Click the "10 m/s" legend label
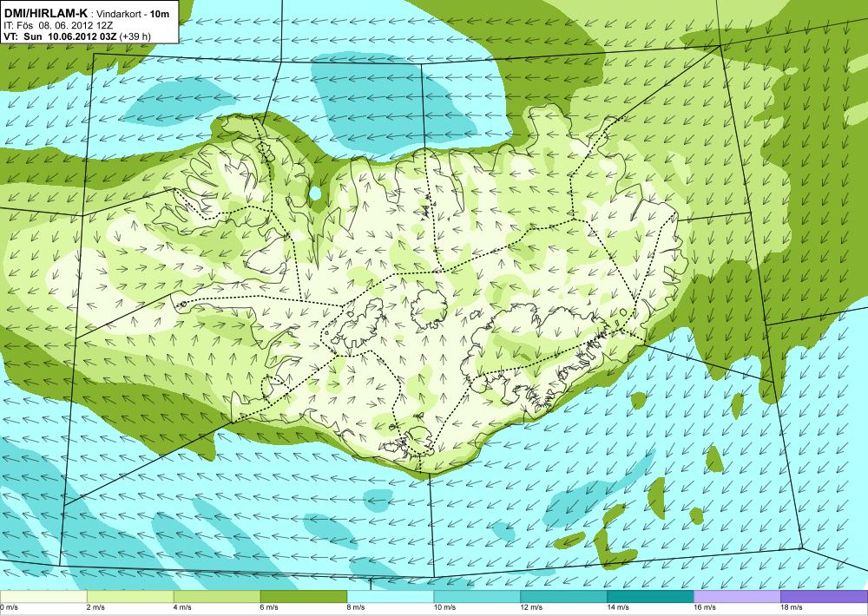This screenshot has width=868, height=616. click(x=444, y=607)
